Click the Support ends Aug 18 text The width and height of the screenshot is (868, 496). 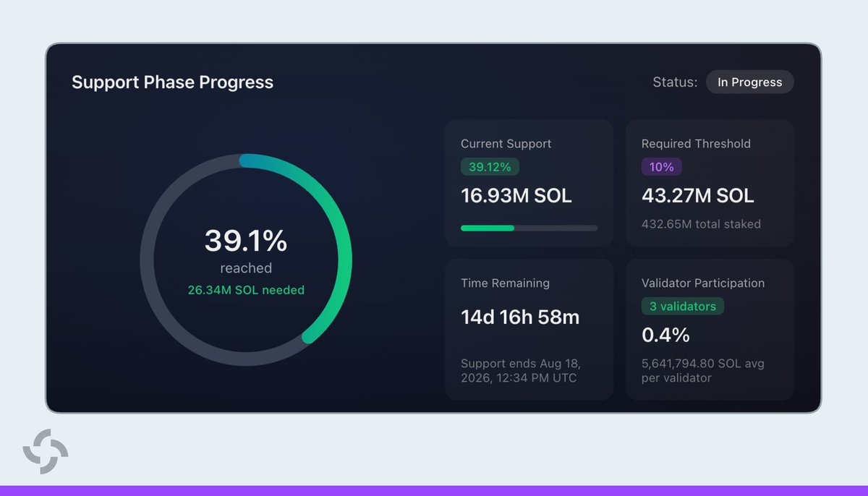tap(521, 370)
